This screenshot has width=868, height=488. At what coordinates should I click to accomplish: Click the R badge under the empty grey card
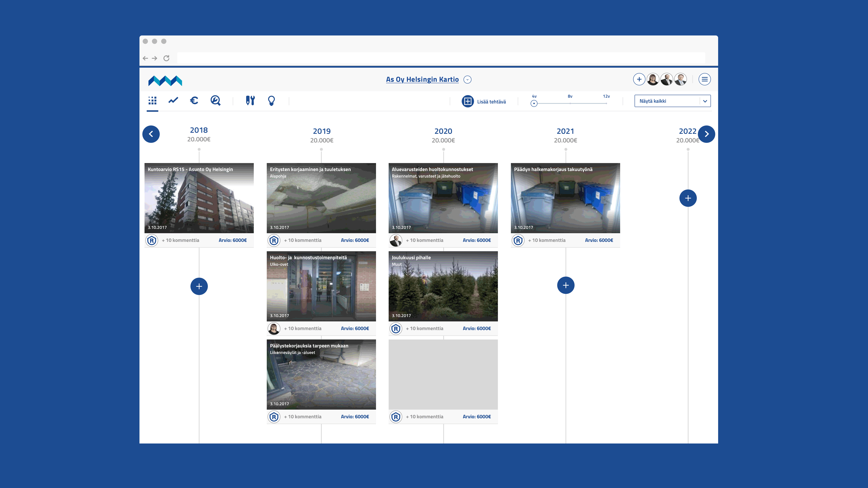coord(396,417)
